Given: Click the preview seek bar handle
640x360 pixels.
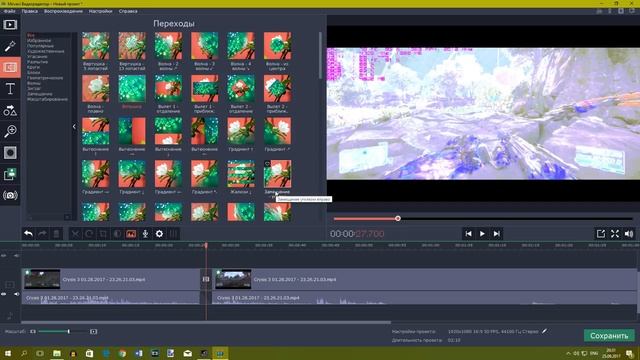Looking at the screenshot, I should 398,219.
